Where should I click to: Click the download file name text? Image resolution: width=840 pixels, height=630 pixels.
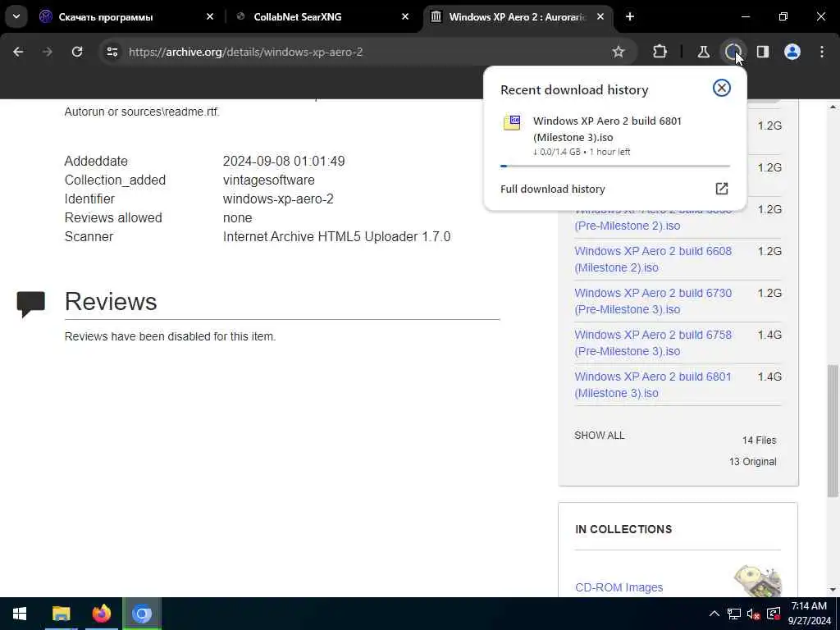pyautogui.click(x=607, y=129)
